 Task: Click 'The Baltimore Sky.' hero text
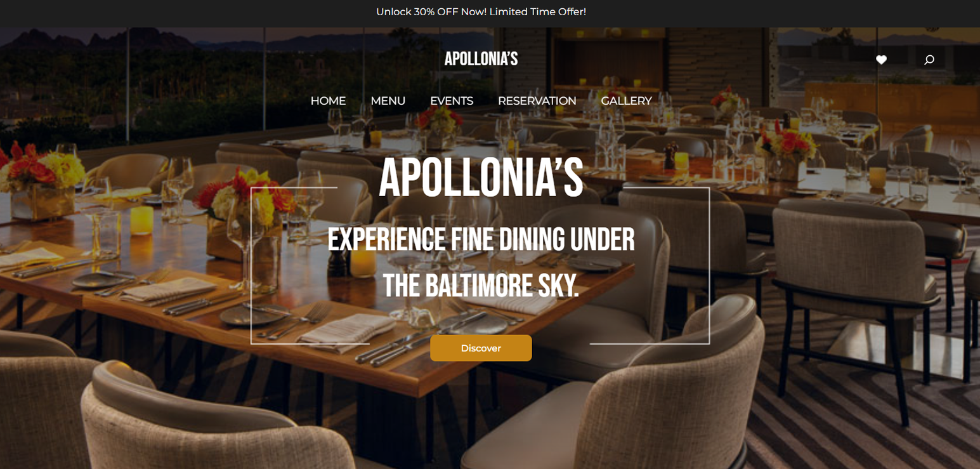(481, 286)
